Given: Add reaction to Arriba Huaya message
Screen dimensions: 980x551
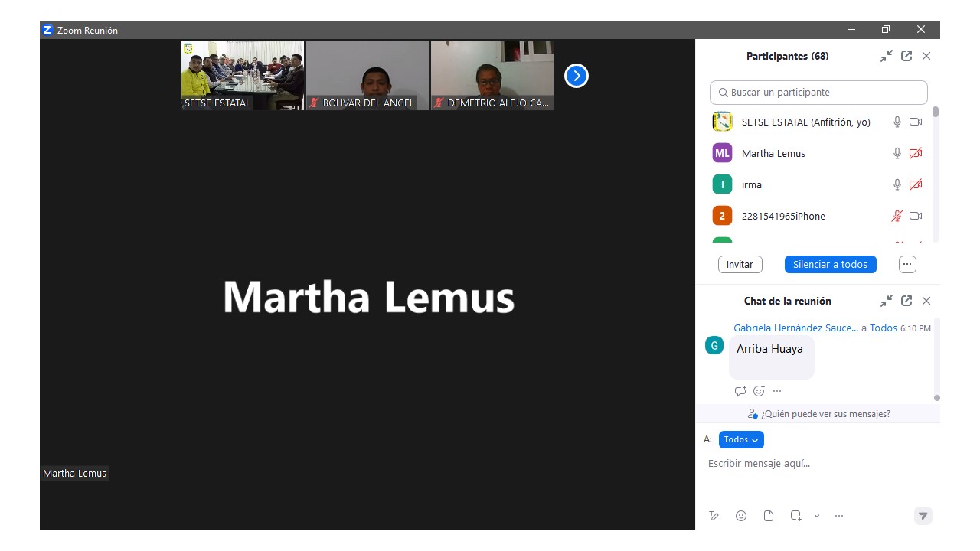Looking at the screenshot, I should point(759,391).
